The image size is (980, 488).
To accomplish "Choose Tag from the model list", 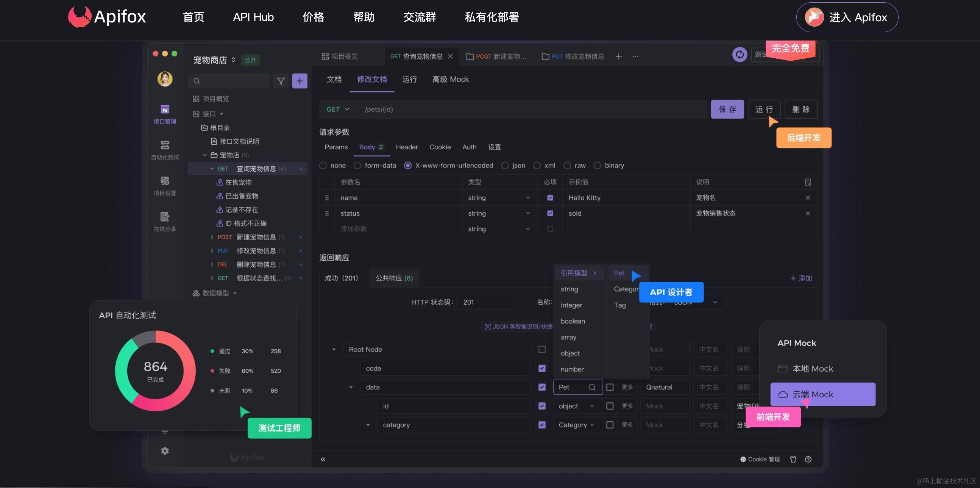I will click(620, 305).
